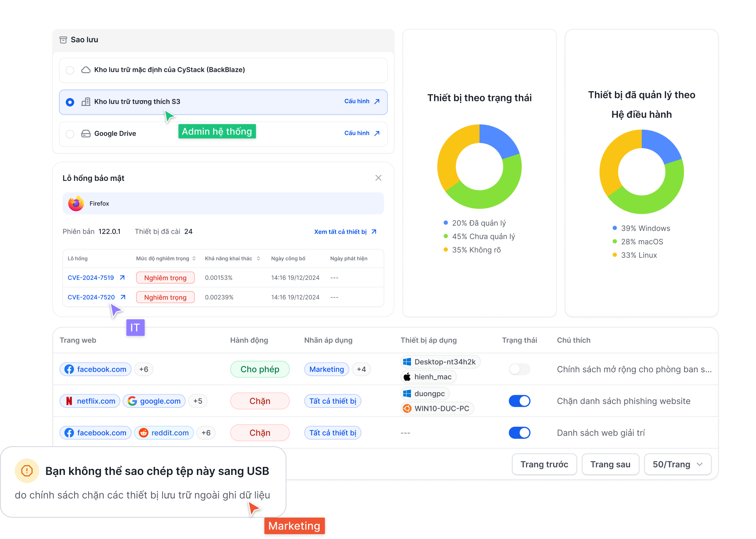Viewport: 756px width, 539px height.
Task: Click the external link icon beside CVE-2024-7519
Action: point(122,278)
